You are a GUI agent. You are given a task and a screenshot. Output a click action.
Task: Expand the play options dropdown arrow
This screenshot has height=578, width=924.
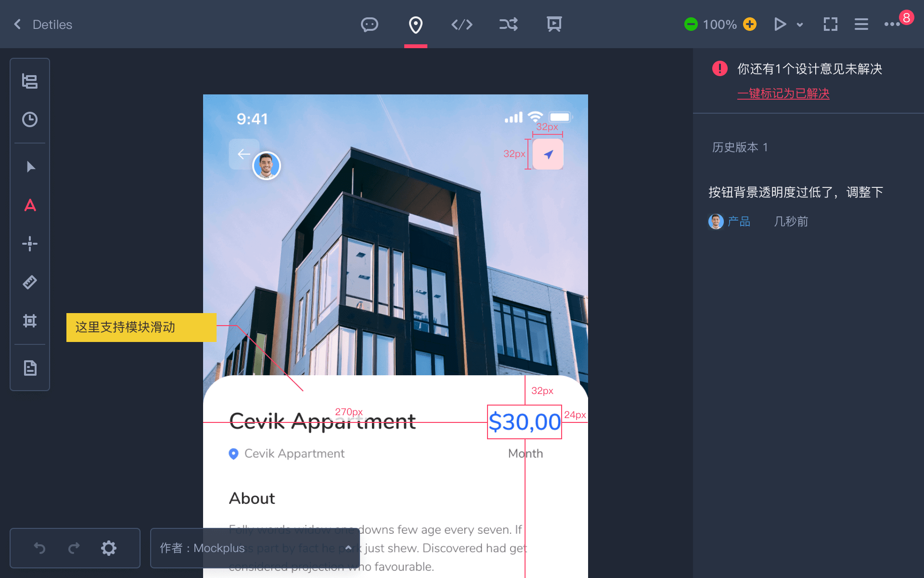coord(800,25)
